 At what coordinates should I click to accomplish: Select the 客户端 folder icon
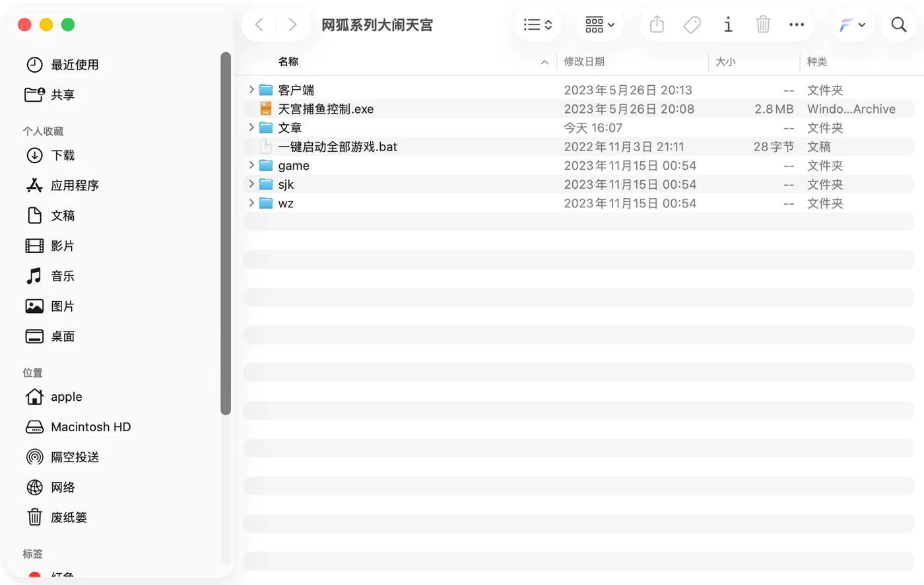click(266, 90)
